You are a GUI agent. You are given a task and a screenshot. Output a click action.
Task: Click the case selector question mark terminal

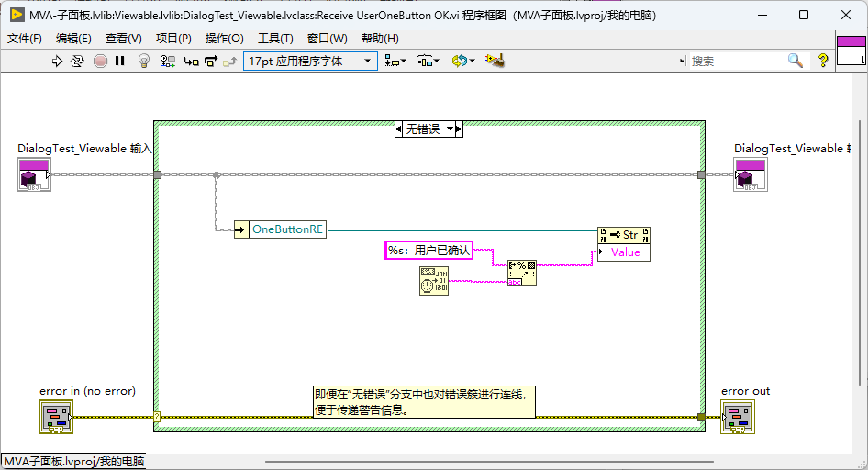(x=157, y=417)
